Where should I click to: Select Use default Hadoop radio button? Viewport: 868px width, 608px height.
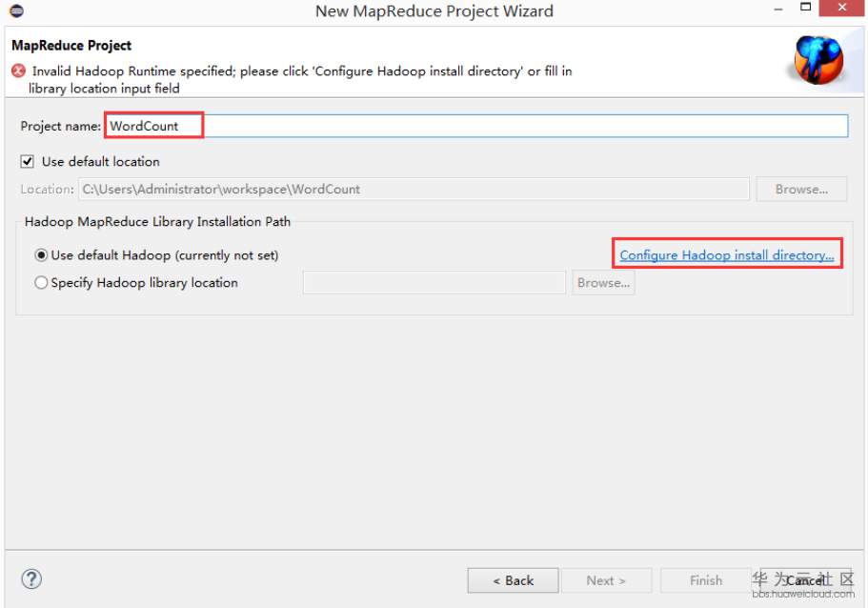click(41, 255)
